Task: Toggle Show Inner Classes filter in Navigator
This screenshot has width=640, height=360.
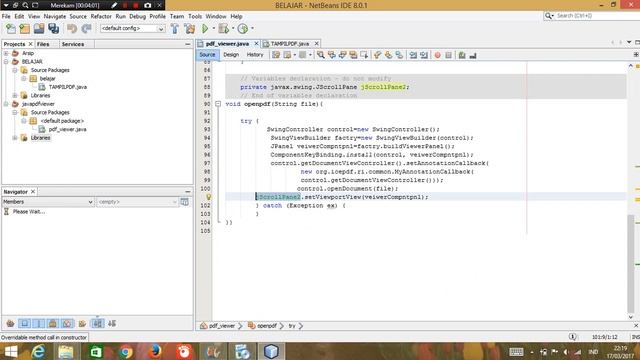Action: pyautogui.click(x=67, y=324)
